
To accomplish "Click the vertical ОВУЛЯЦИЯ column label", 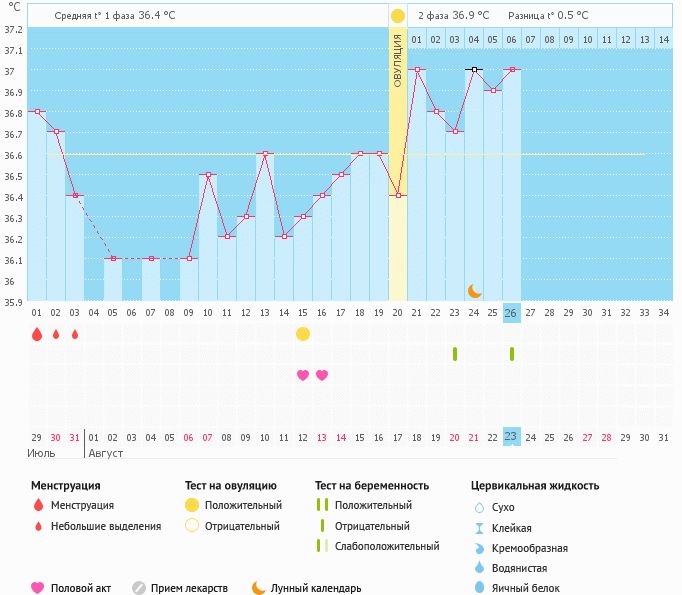I will point(397,61).
